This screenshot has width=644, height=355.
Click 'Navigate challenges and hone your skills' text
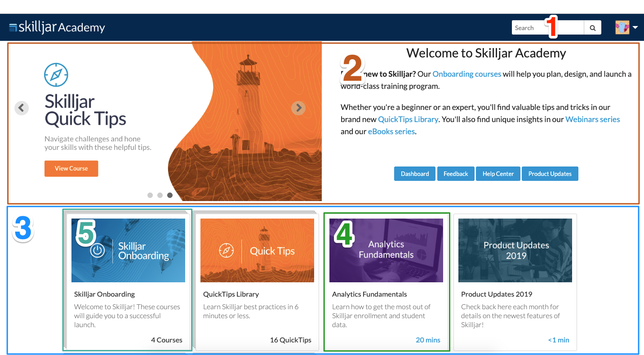[98, 143]
